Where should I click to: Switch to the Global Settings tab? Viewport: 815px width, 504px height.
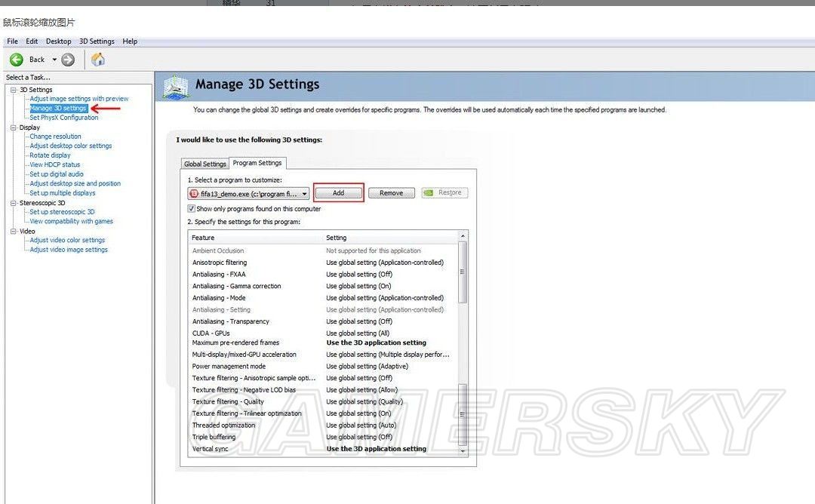coord(205,164)
